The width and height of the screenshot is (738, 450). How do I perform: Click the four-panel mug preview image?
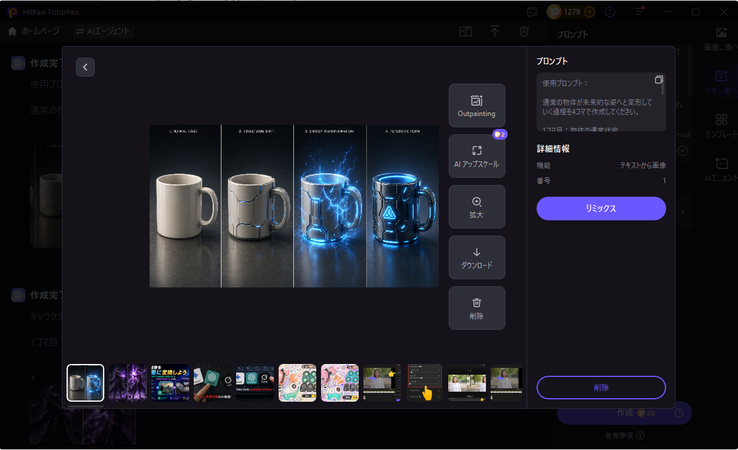pos(294,206)
